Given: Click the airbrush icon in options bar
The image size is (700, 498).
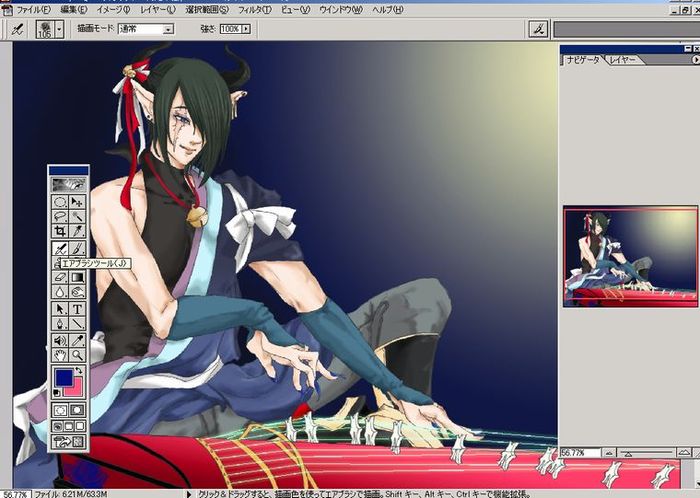Looking at the screenshot, I should [17, 29].
